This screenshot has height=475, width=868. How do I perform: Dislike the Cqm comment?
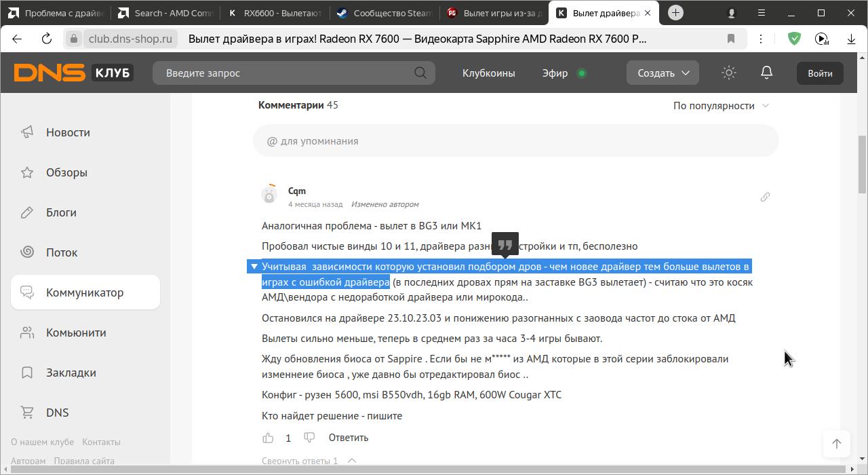pos(309,438)
